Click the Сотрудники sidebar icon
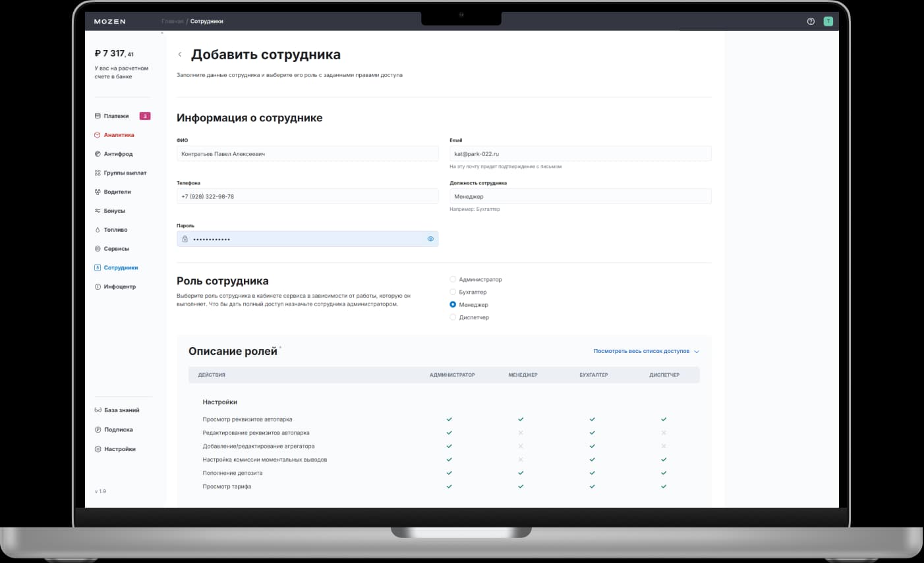924x563 pixels. tap(98, 268)
